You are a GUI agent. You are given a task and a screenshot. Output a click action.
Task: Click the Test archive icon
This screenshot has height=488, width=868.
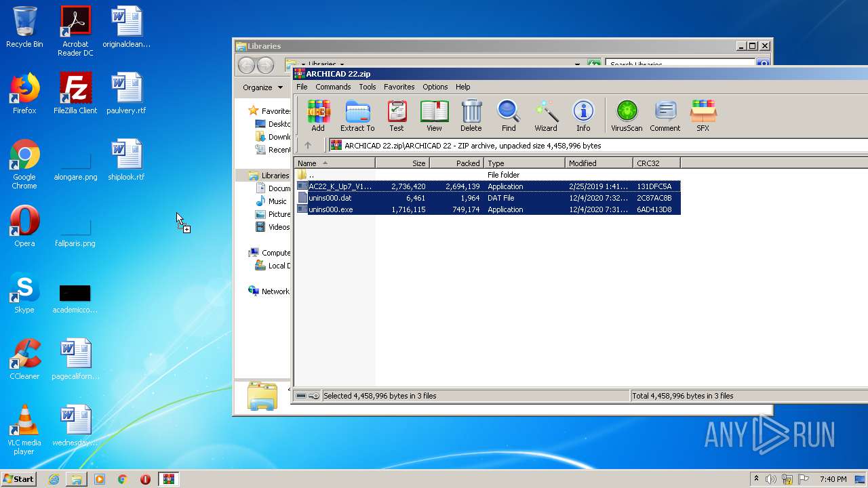tap(397, 115)
